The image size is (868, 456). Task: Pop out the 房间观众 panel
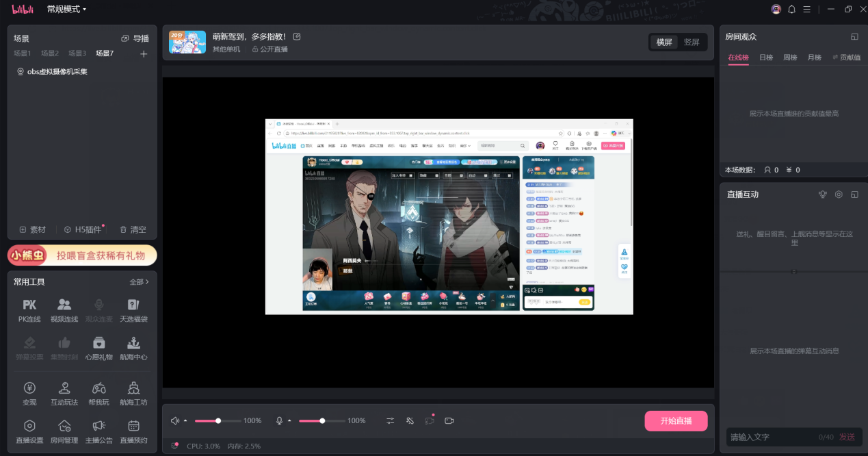point(854,36)
